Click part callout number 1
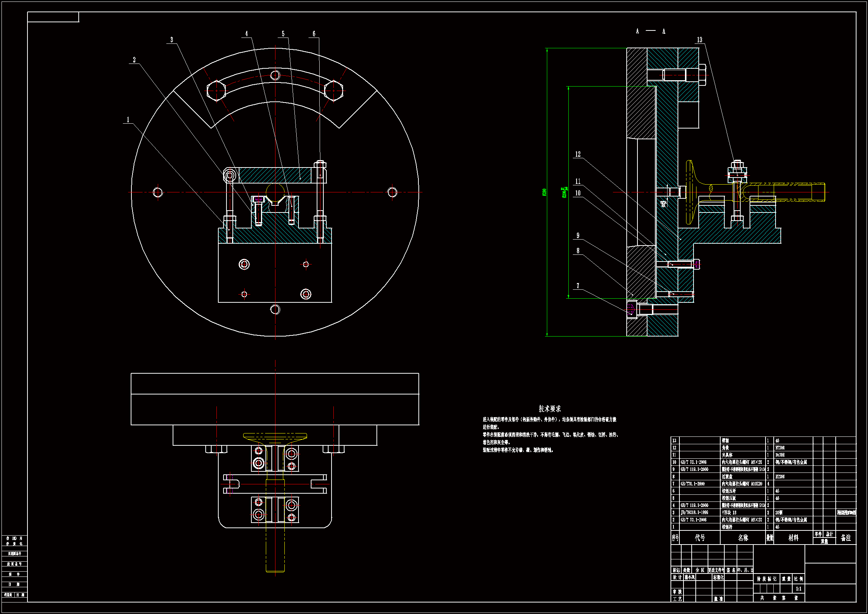 pos(128,120)
